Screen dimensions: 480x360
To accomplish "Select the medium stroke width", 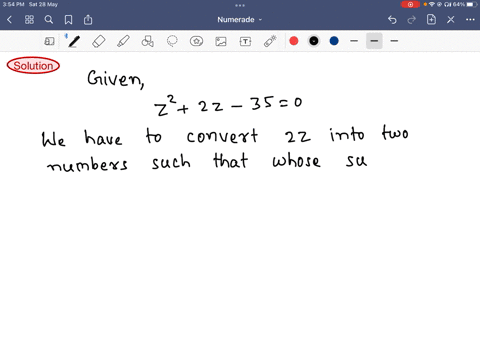I will pyautogui.click(x=374, y=41).
